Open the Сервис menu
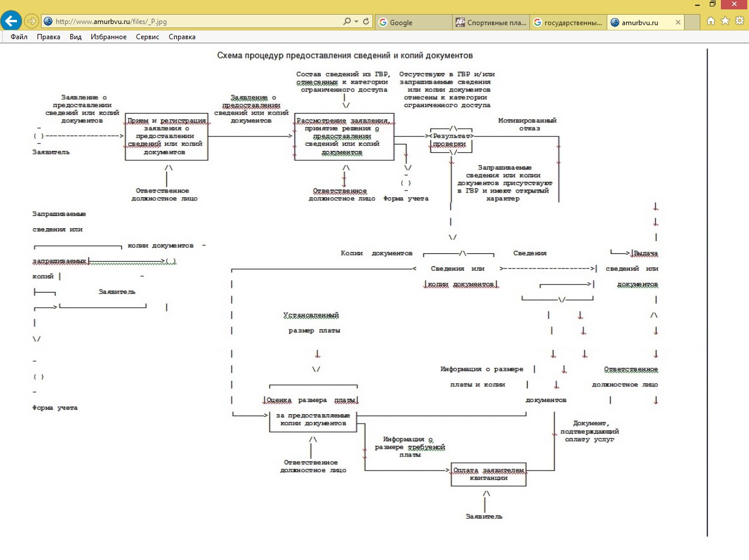The height and width of the screenshot is (560, 749). [x=148, y=37]
